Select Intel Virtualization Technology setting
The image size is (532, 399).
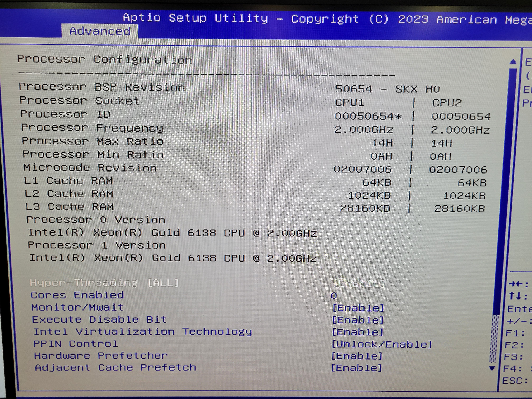click(x=143, y=332)
